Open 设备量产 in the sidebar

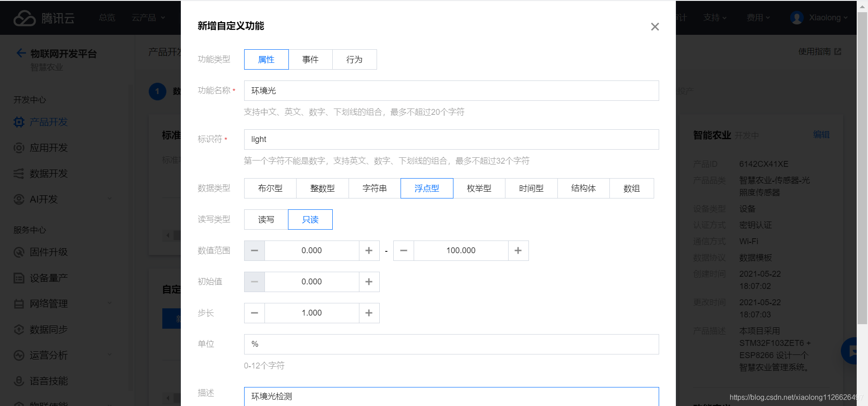[48, 278]
